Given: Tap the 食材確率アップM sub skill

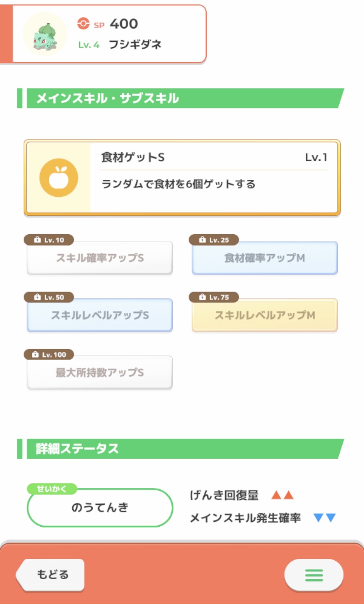Looking at the screenshot, I should coord(265,258).
